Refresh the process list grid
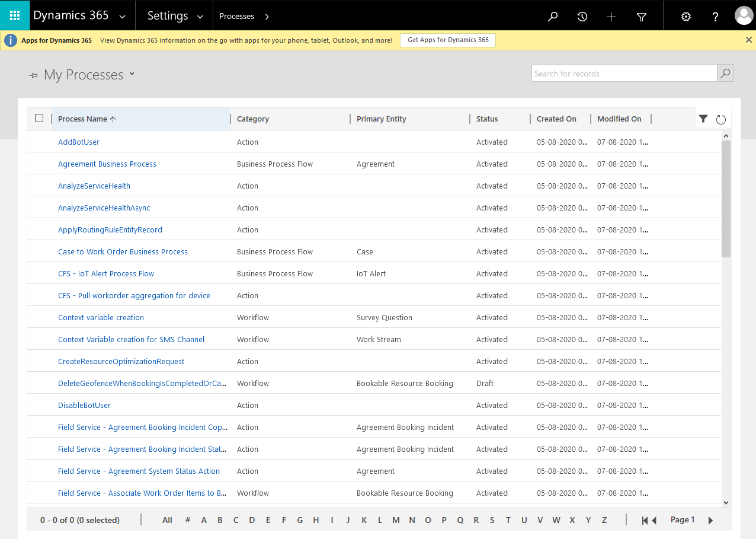 tap(720, 119)
